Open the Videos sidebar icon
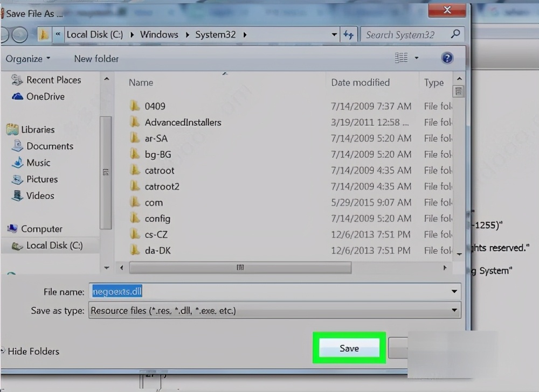539x392 pixels. pos(18,195)
